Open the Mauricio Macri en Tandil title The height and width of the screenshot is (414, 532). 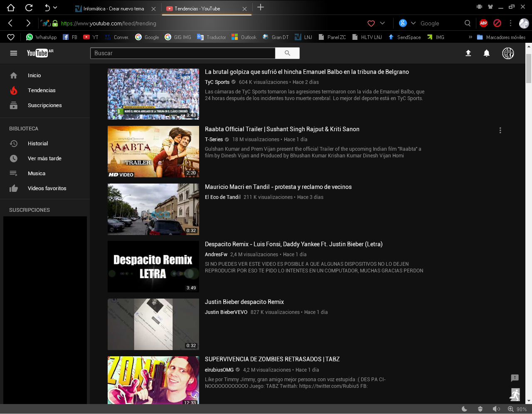pyautogui.click(x=278, y=187)
